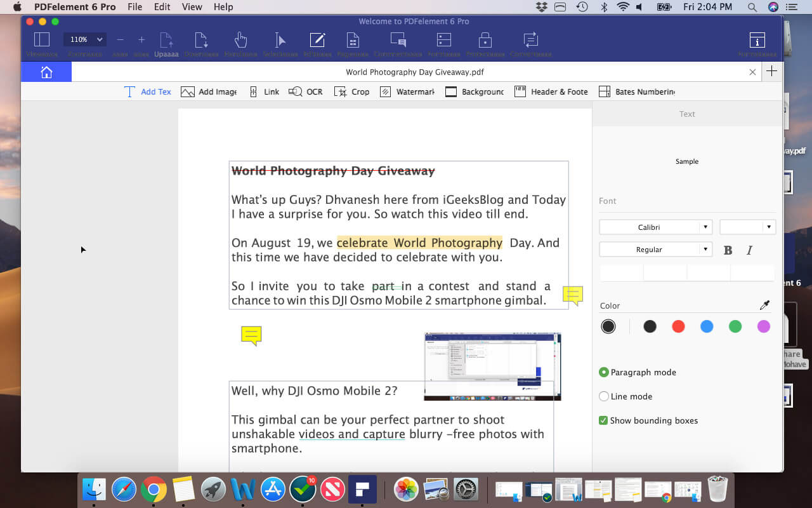The width and height of the screenshot is (812, 508).
Task: Choose the purple color swatch
Action: (x=764, y=326)
